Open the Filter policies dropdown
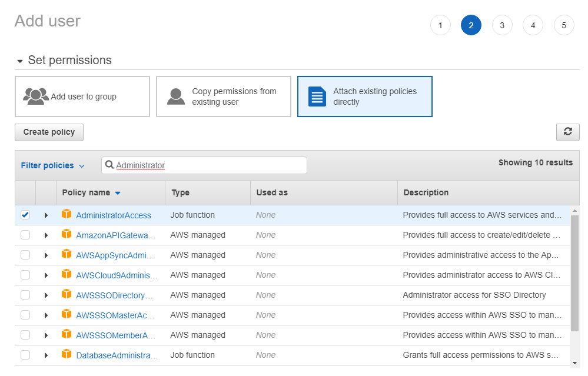The image size is (588, 376). [x=53, y=166]
